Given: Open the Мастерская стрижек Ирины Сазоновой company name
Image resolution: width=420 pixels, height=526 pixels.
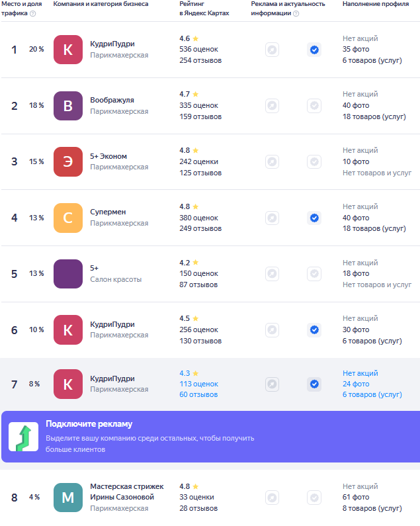Looking at the screenshot, I should pos(127,492).
